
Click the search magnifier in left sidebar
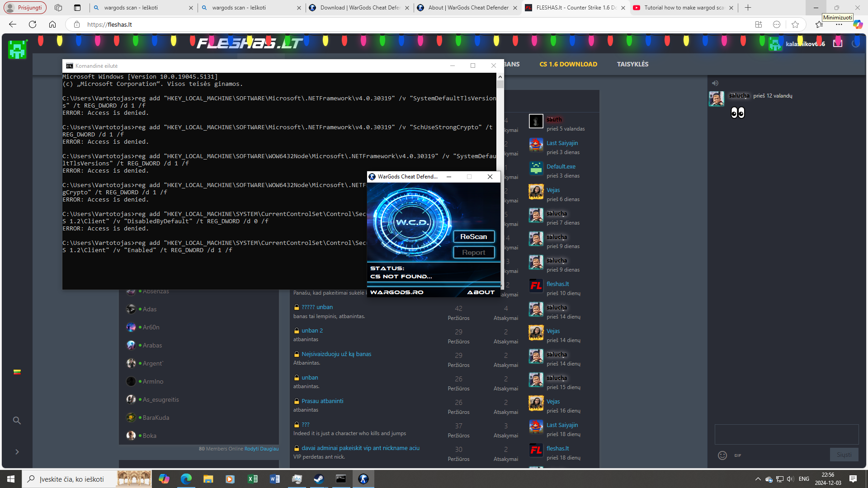coord(17,421)
